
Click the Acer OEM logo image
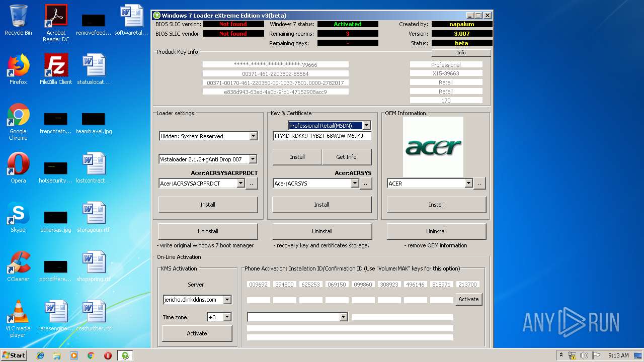(x=433, y=147)
